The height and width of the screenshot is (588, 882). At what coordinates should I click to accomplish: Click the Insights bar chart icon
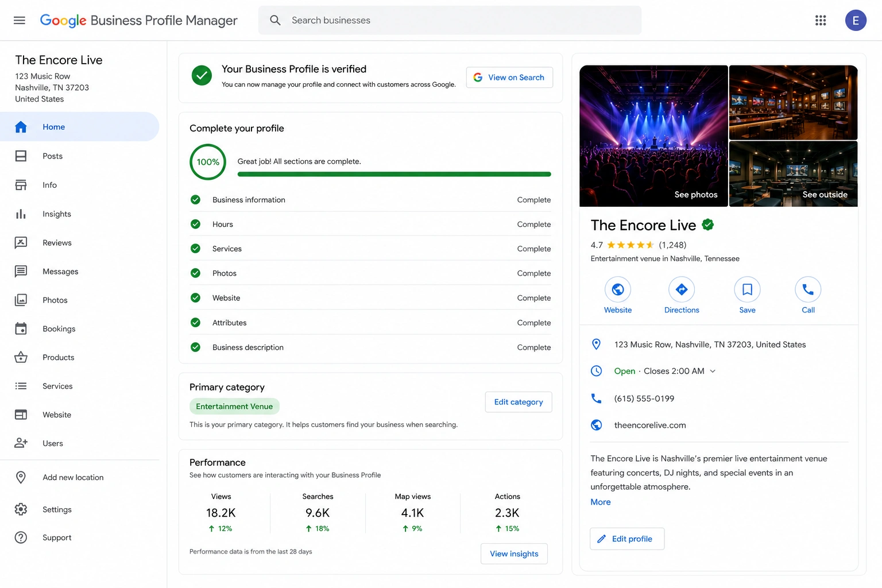tap(21, 214)
